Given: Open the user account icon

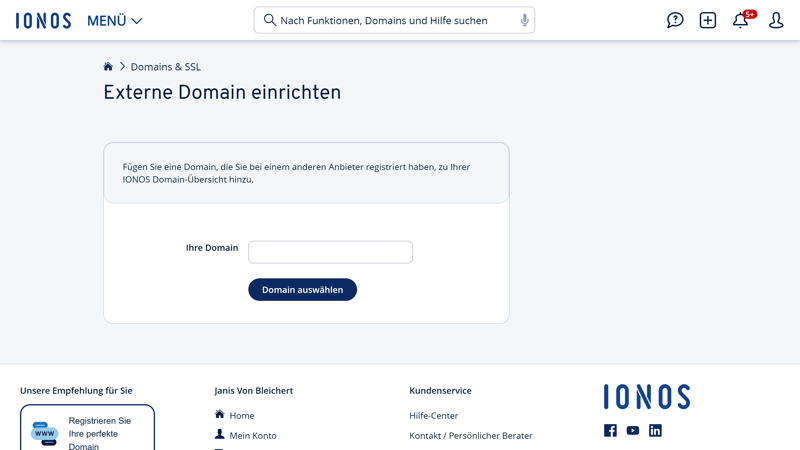Looking at the screenshot, I should coord(776,20).
